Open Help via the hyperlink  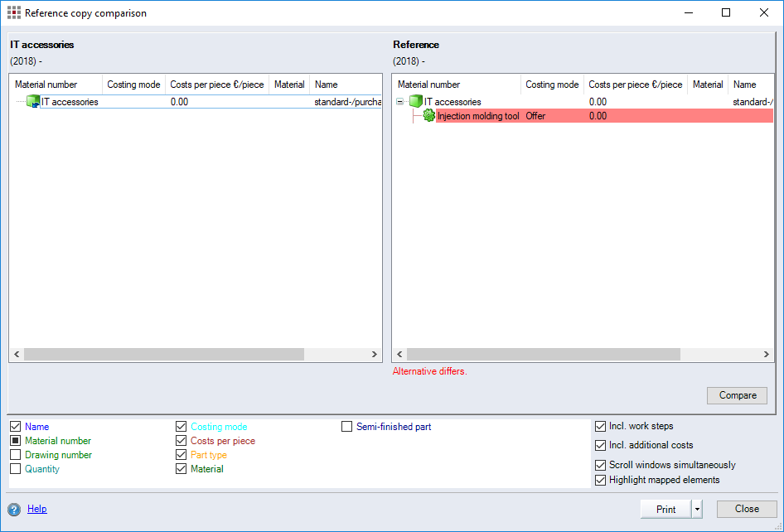tap(36, 509)
